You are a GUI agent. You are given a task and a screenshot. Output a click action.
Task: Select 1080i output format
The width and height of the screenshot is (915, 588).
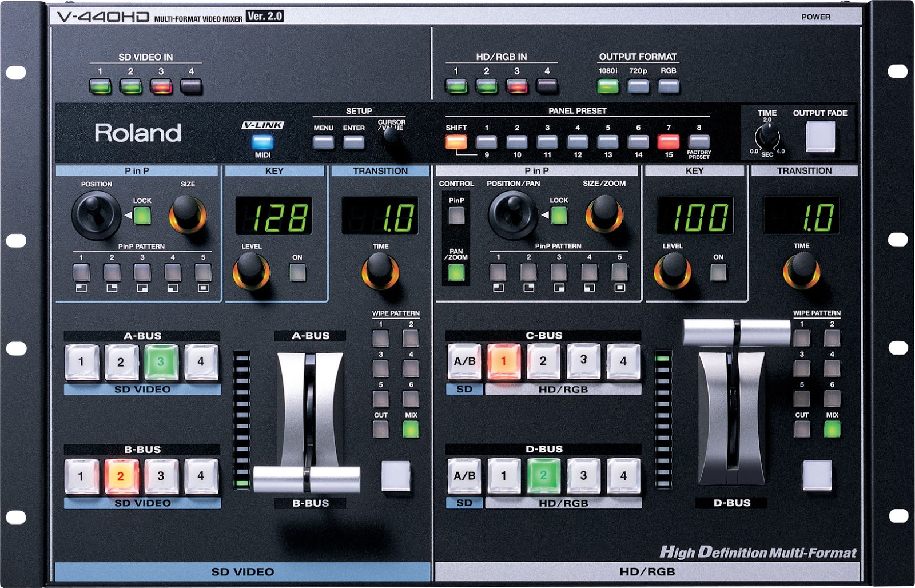[607, 85]
